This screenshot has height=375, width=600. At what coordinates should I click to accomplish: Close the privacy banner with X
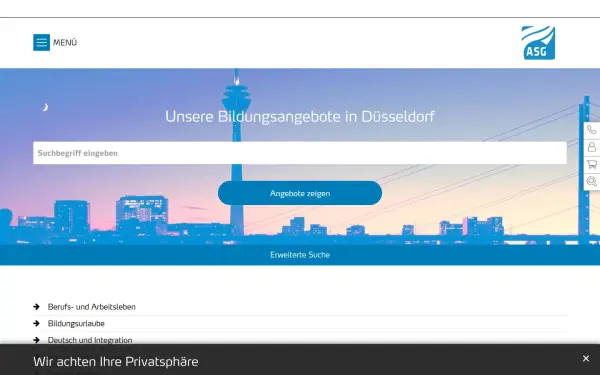[x=585, y=359]
